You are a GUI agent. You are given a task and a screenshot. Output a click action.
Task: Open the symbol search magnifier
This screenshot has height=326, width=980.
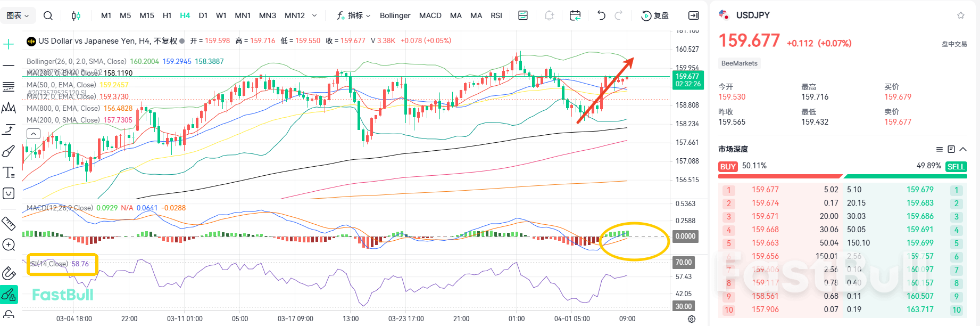point(48,15)
